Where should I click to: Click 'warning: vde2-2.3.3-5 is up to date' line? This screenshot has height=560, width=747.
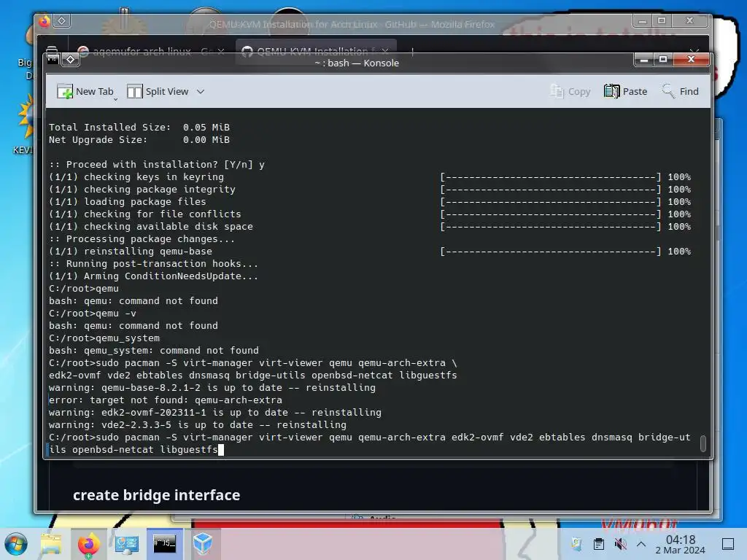[198, 425]
